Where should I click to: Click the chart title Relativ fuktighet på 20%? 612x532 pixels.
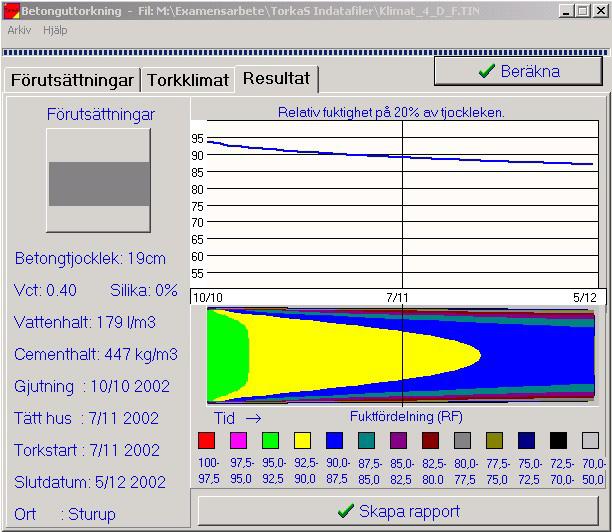pyautogui.click(x=391, y=112)
